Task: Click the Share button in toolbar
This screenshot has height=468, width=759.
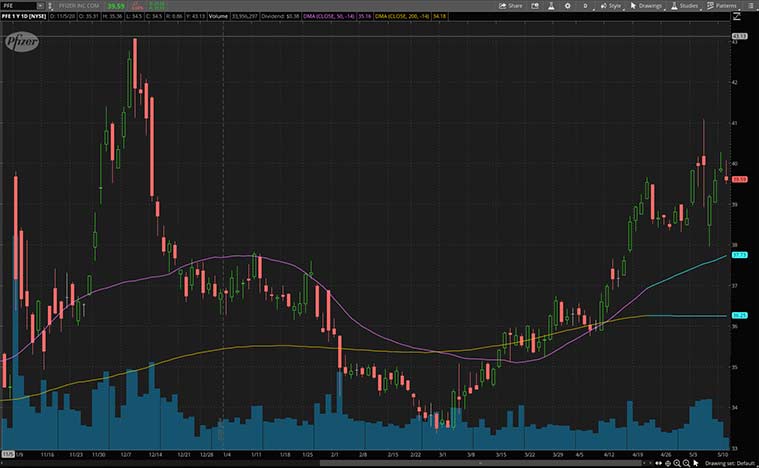Action: click(511, 6)
